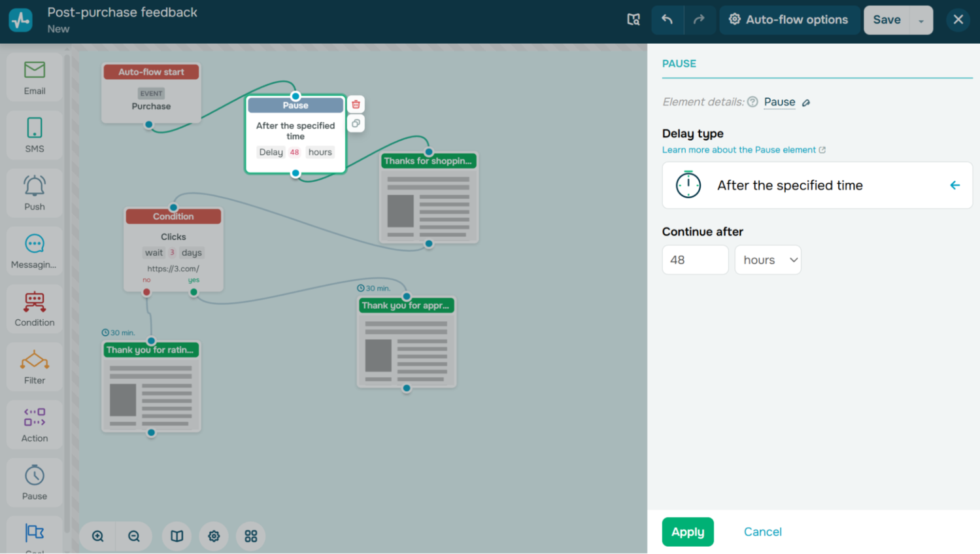Open Auto-flow options
Viewport: 980px width, 554px height.
pyautogui.click(x=789, y=20)
